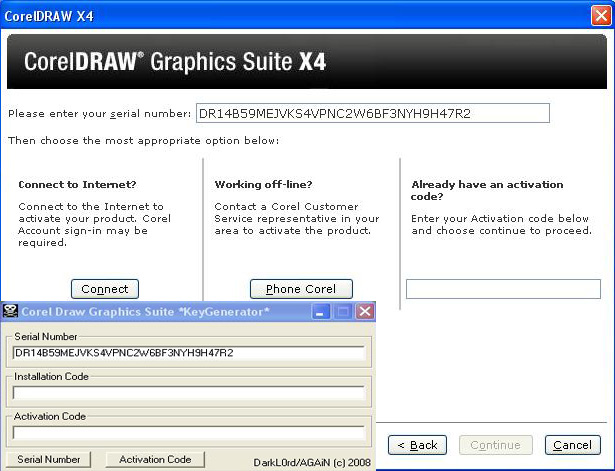
Task: Click the Phone Corel button
Action: [301, 289]
